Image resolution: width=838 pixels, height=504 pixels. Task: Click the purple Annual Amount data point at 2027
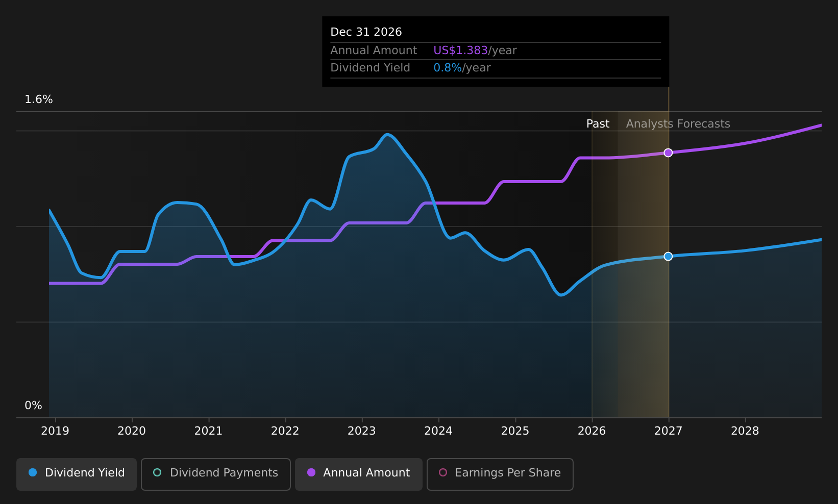pyautogui.click(x=668, y=153)
